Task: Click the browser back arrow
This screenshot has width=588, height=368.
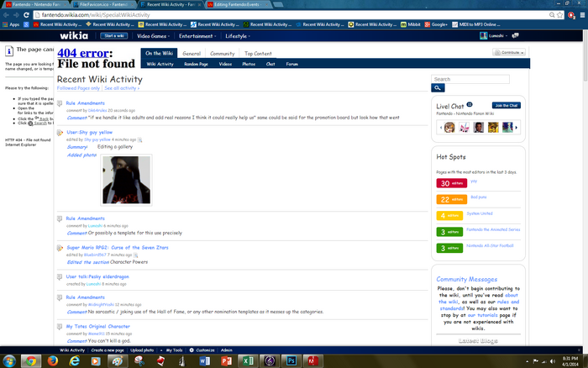Action: [x=6, y=15]
